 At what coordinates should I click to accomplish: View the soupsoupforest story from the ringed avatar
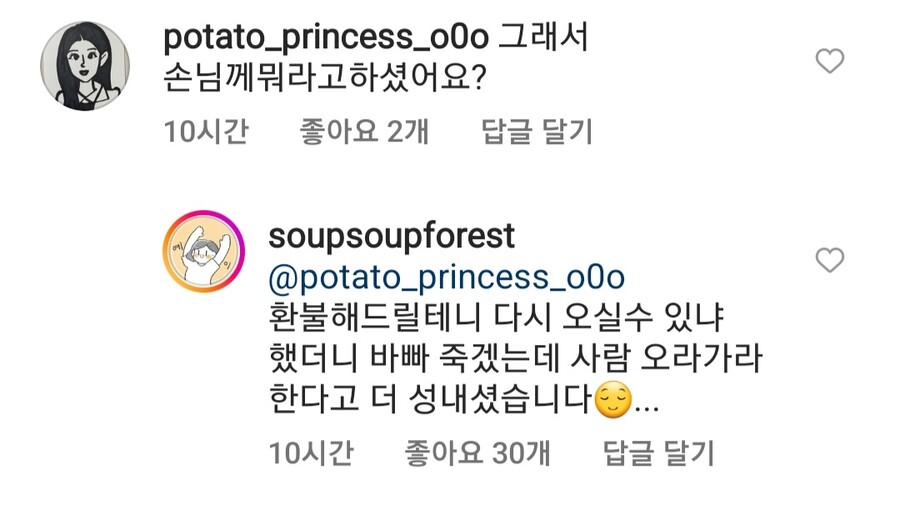click(x=204, y=253)
